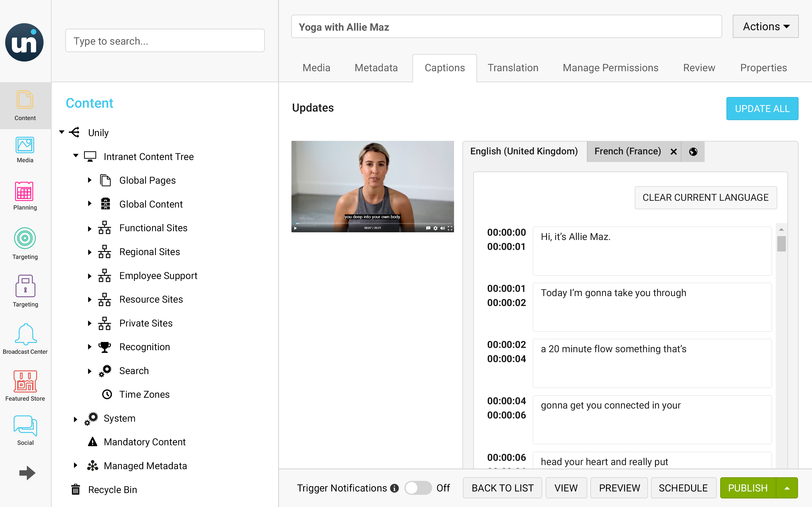This screenshot has width=812, height=507.
Task: Open the Media section in sidebar
Action: click(x=25, y=150)
